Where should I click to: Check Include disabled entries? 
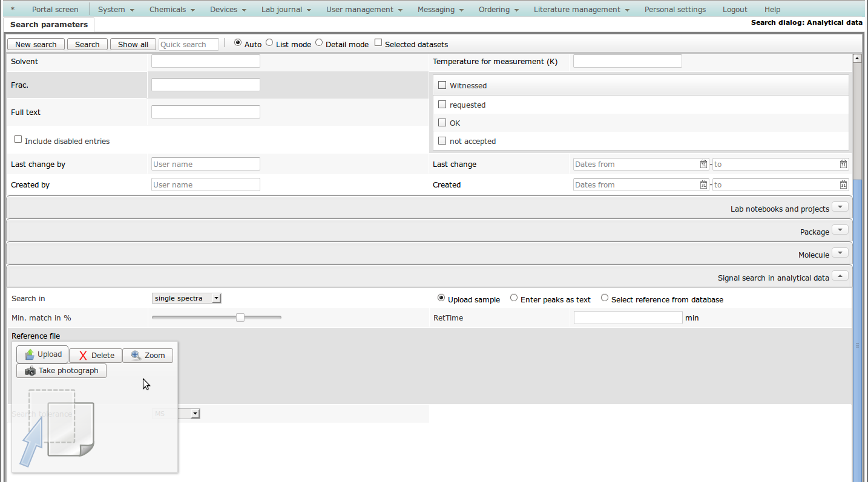tap(18, 140)
